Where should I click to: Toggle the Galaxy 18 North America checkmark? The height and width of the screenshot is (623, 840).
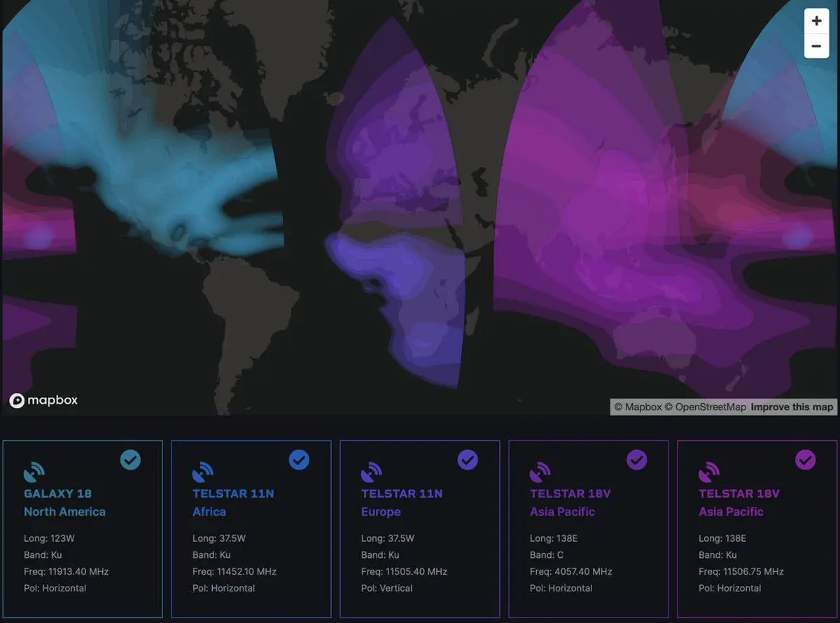click(130, 460)
